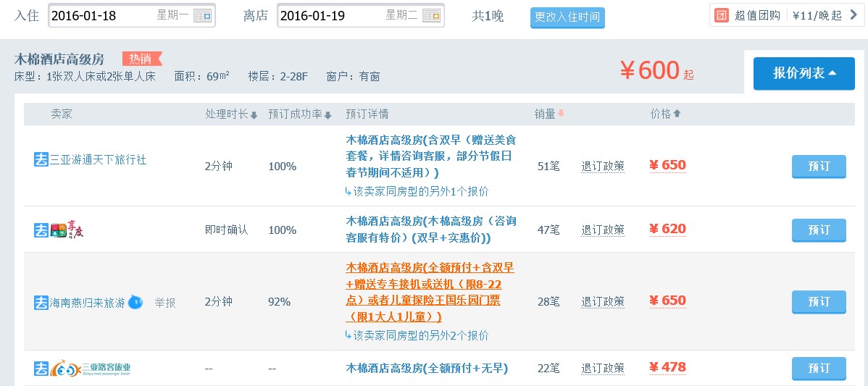This screenshot has height=386, width=868.
Task: Click the 享友 seller logo
Action: coord(68,230)
